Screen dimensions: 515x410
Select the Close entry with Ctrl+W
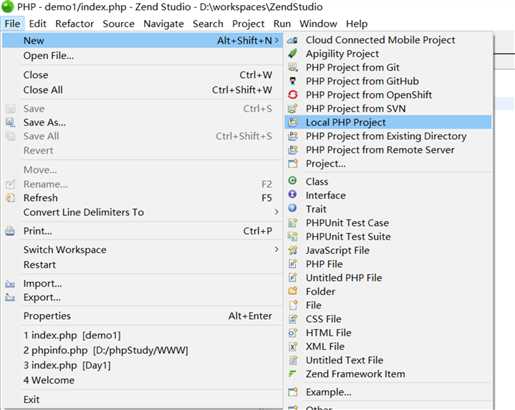click(x=143, y=75)
